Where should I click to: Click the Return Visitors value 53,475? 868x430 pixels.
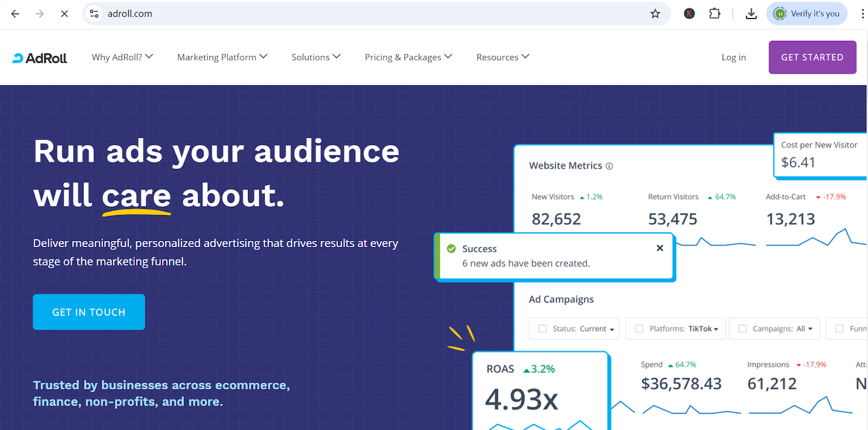(x=673, y=219)
